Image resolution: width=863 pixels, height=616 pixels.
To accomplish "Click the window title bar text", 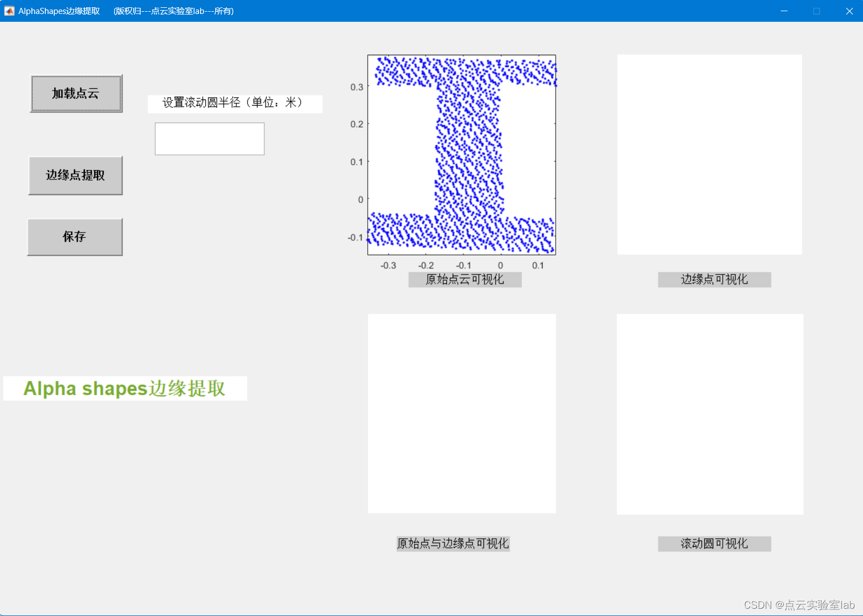I will [x=59, y=10].
